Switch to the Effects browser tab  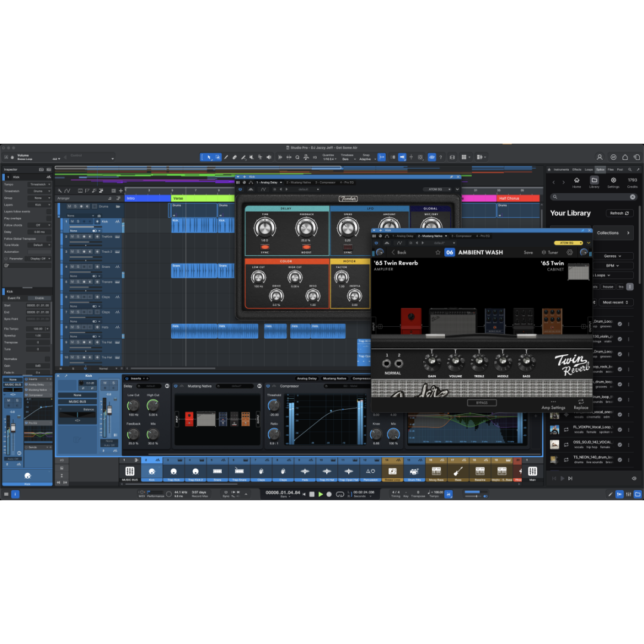click(x=577, y=169)
